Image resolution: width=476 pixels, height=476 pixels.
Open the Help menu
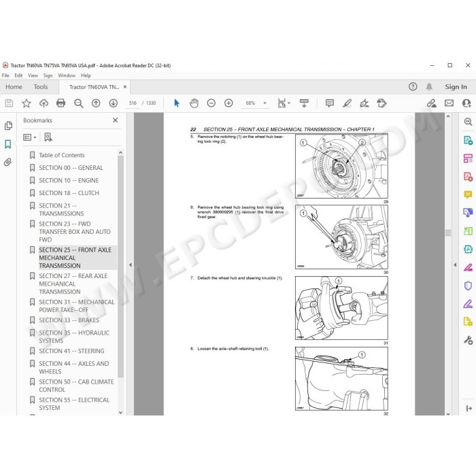86,75
